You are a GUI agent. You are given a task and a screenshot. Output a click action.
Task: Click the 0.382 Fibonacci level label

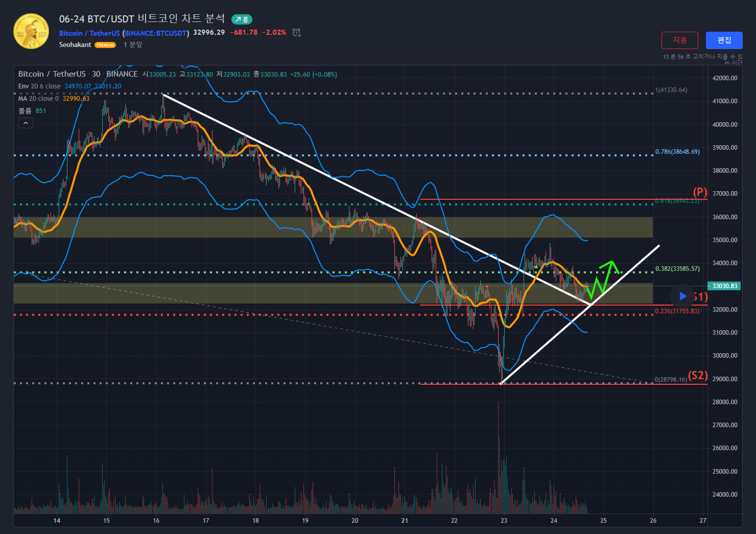click(677, 269)
